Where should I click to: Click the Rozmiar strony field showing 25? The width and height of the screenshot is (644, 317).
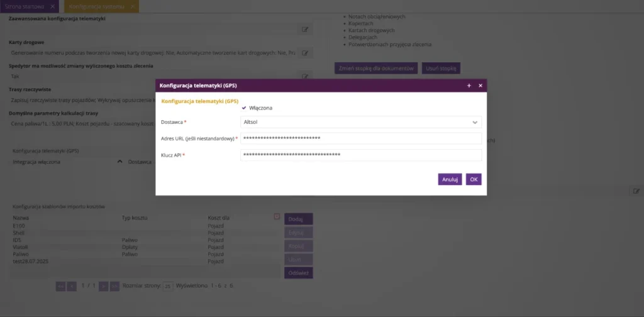tap(167, 287)
